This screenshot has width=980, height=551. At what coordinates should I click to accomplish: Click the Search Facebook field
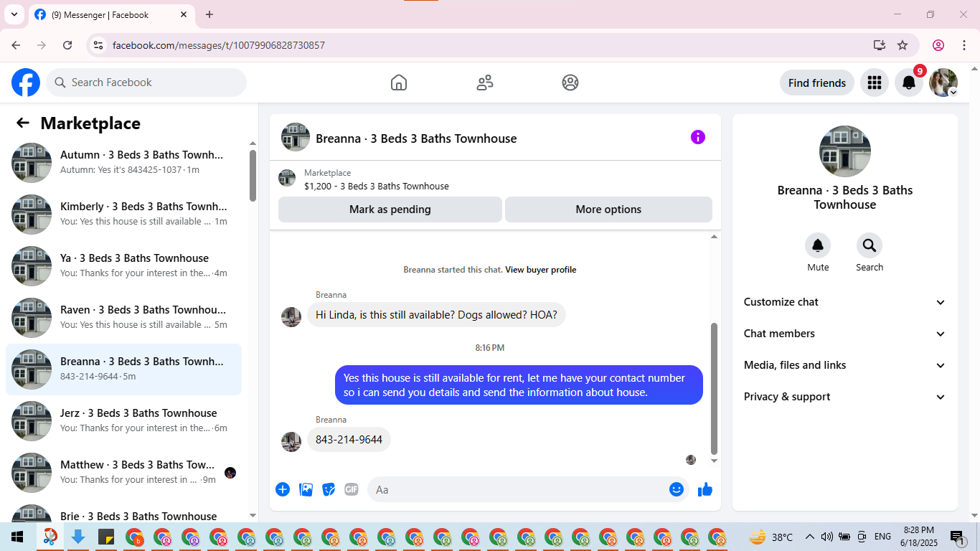(x=146, y=83)
